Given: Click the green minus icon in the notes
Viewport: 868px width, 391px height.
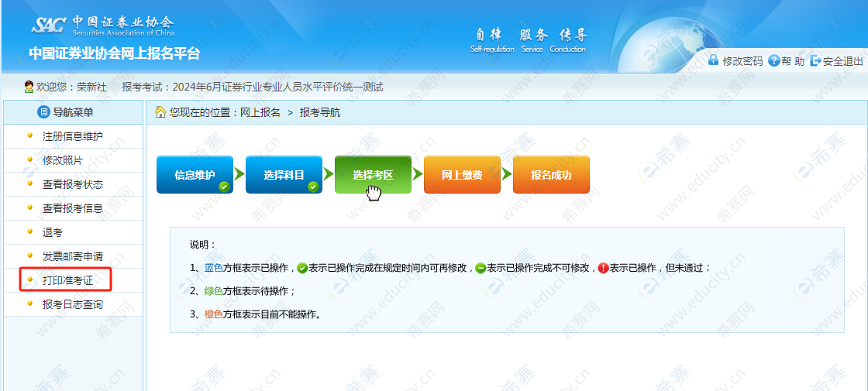Looking at the screenshot, I should pos(480,268).
